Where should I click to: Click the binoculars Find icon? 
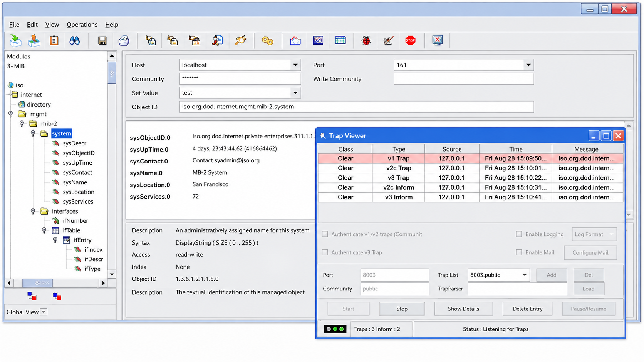pyautogui.click(x=74, y=40)
